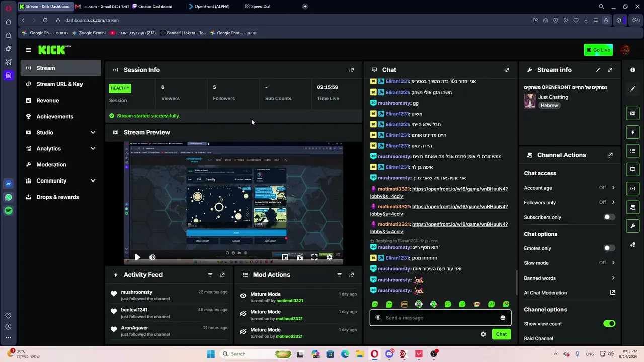Screen dimensions: 644x362
Task: Open Spotify in the Opera sidebar
Action: (x=8, y=211)
